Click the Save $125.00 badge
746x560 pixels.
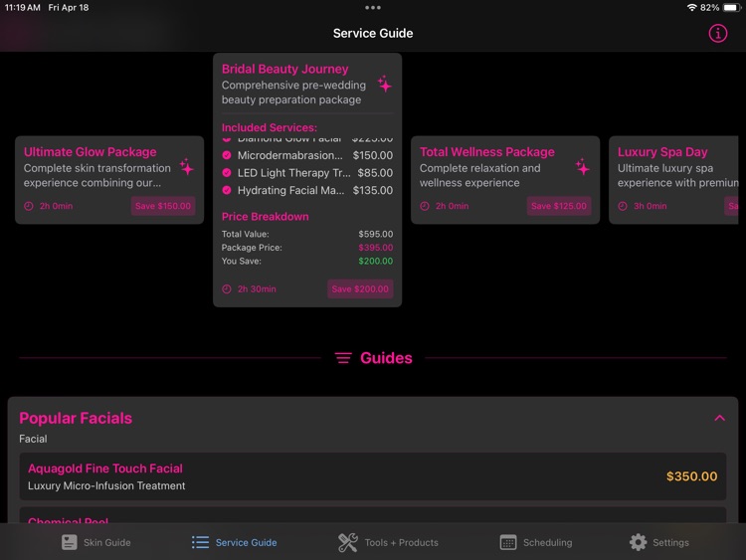click(x=559, y=206)
